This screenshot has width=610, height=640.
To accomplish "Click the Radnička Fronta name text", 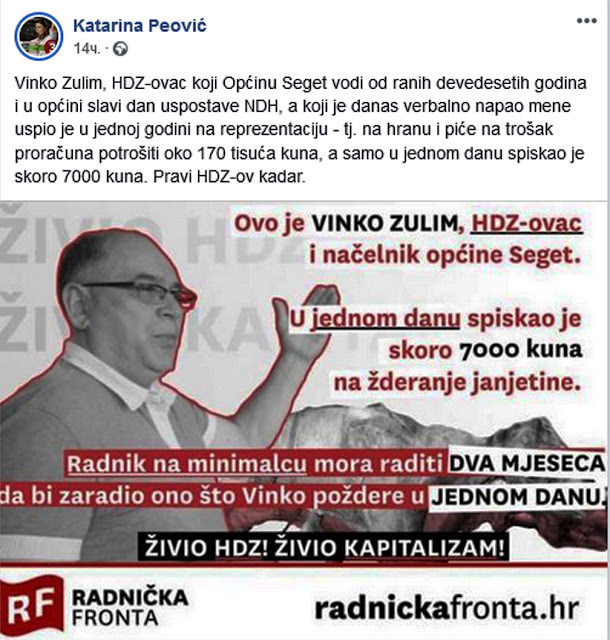I will [130, 607].
